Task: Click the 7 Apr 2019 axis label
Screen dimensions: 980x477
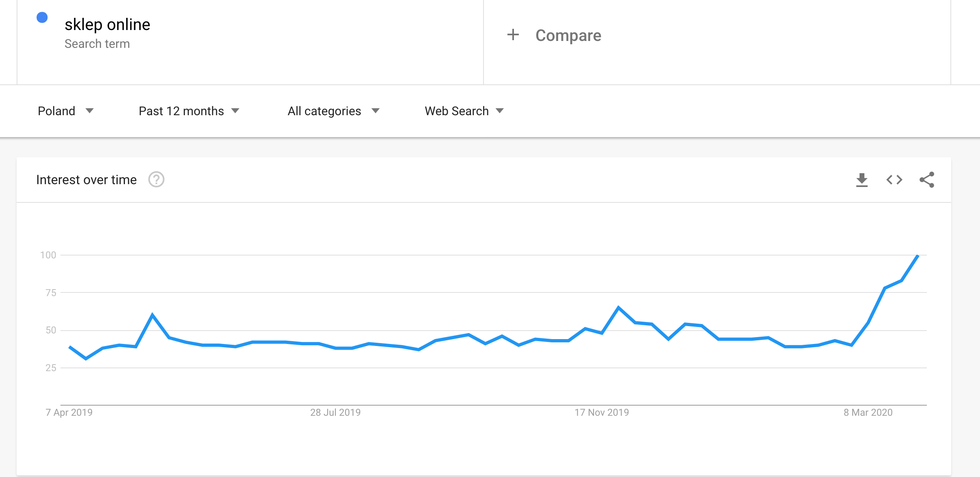Action: pyautogui.click(x=69, y=413)
